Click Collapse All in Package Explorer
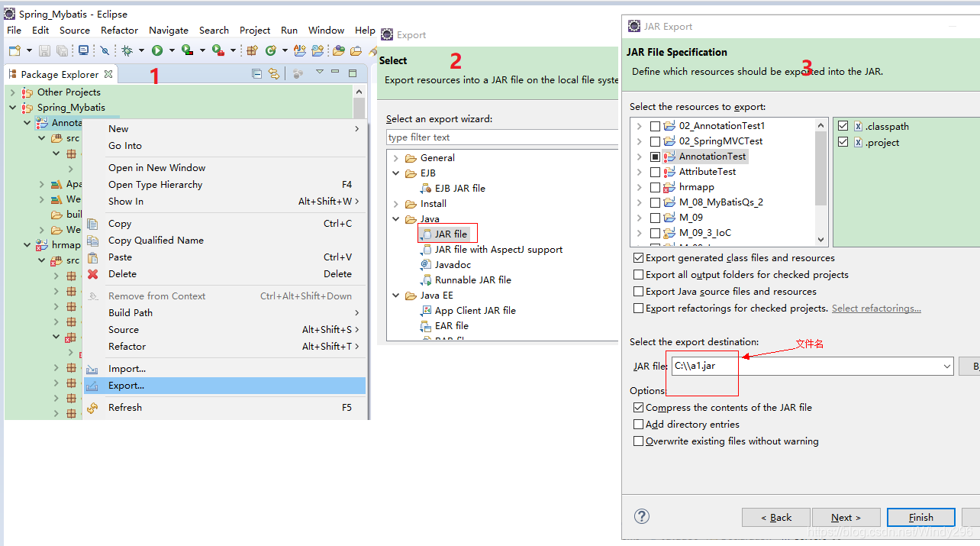Image resolution: width=980 pixels, height=546 pixels. [x=256, y=74]
